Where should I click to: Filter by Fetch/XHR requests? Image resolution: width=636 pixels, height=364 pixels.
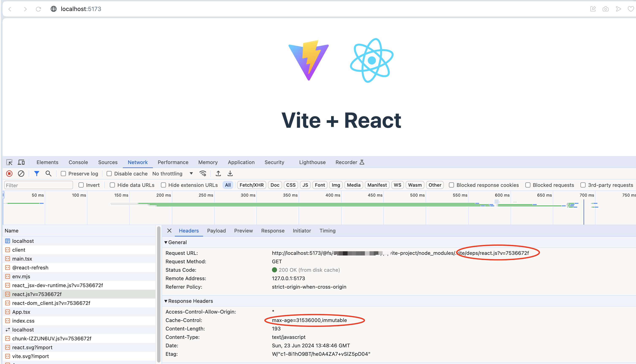tap(251, 185)
